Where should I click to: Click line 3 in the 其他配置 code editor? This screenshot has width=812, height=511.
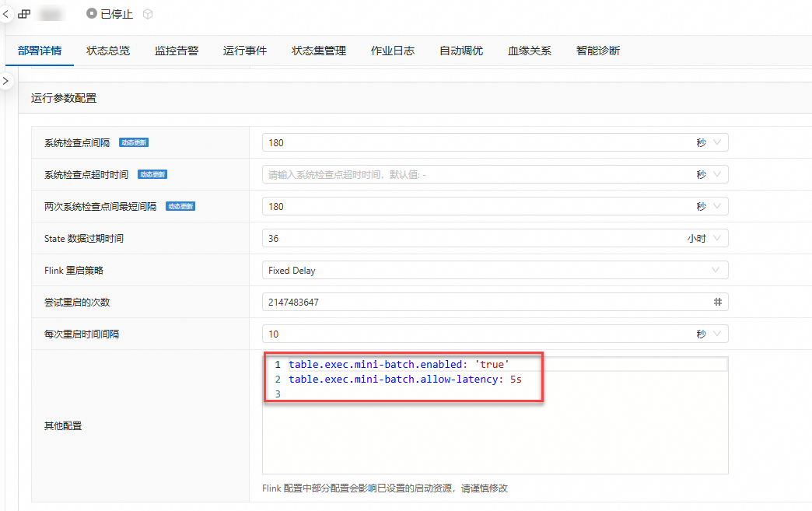(495, 394)
